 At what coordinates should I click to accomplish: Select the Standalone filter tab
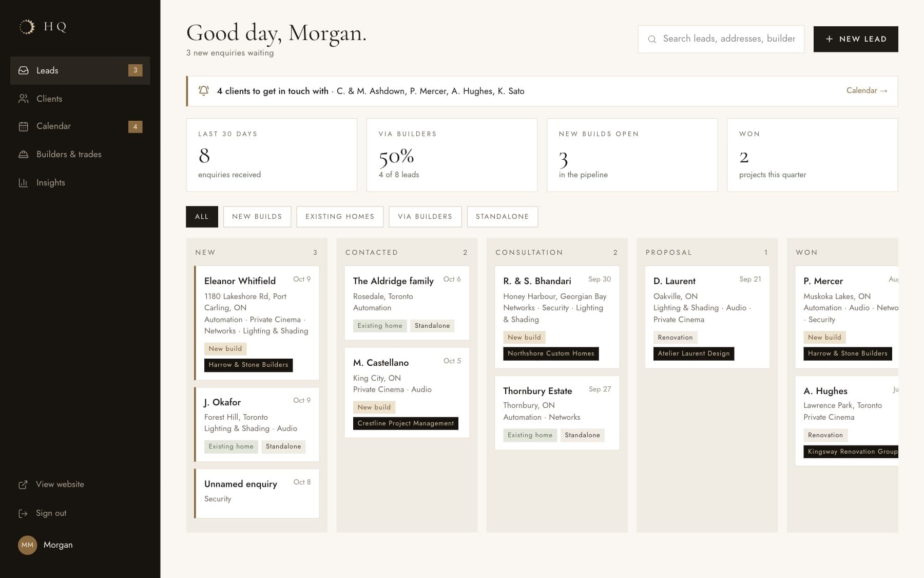(503, 217)
